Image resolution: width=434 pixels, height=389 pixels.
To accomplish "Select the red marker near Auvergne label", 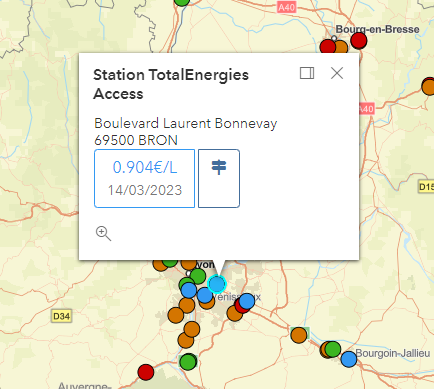I will coord(146,372).
